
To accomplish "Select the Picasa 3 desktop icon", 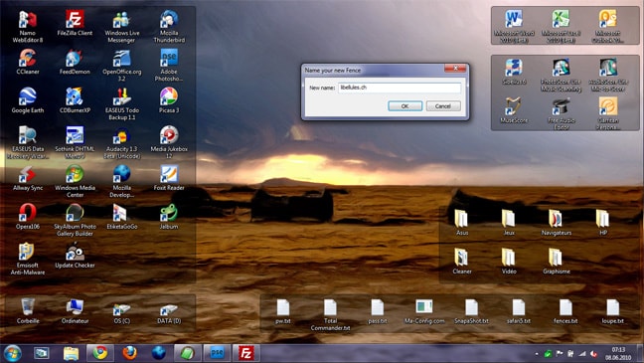I will pyautogui.click(x=169, y=100).
